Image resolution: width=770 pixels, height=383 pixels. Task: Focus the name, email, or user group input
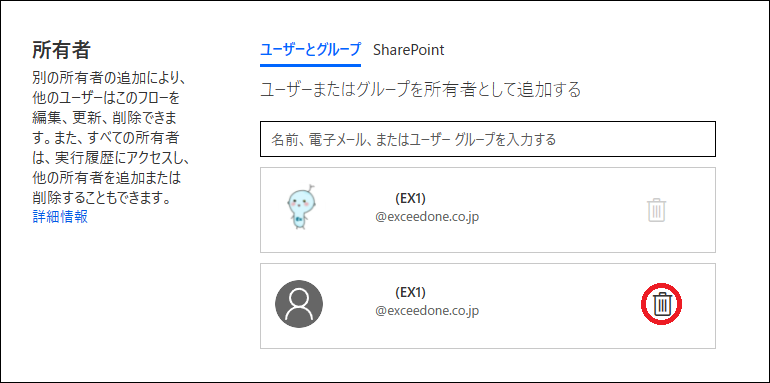(x=488, y=139)
